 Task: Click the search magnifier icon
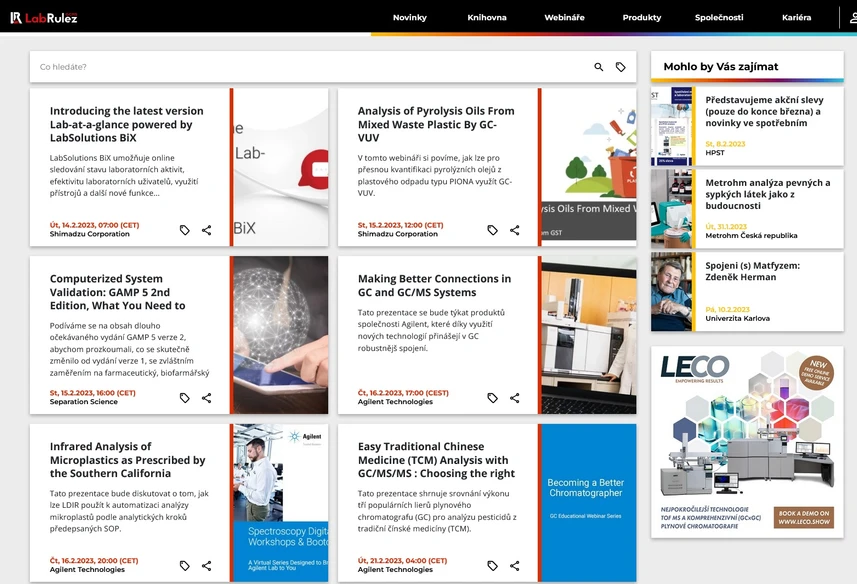click(x=599, y=66)
